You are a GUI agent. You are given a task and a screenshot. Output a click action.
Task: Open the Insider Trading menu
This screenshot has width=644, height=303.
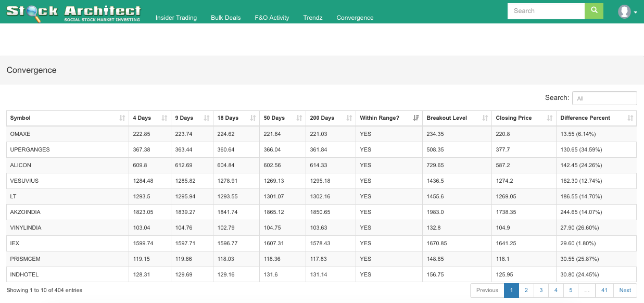coord(176,18)
